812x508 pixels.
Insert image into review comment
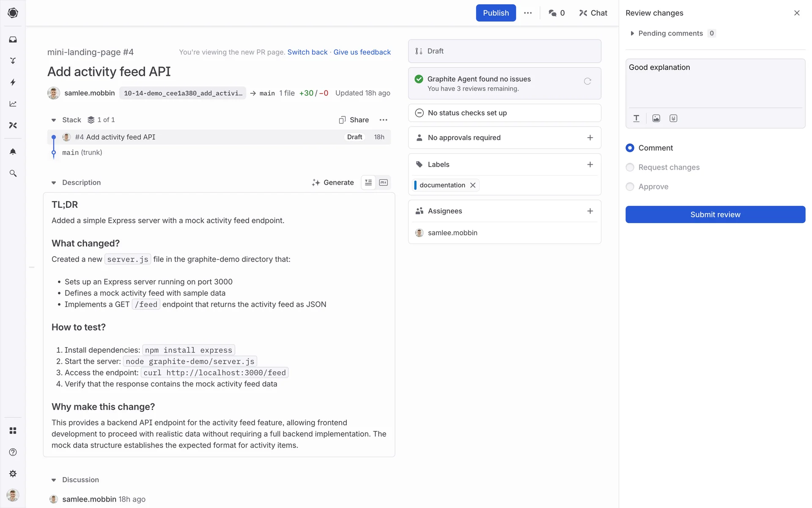click(656, 119)
